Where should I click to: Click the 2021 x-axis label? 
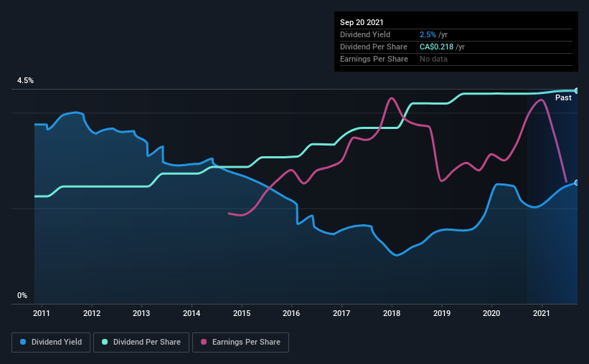(542, 313)
